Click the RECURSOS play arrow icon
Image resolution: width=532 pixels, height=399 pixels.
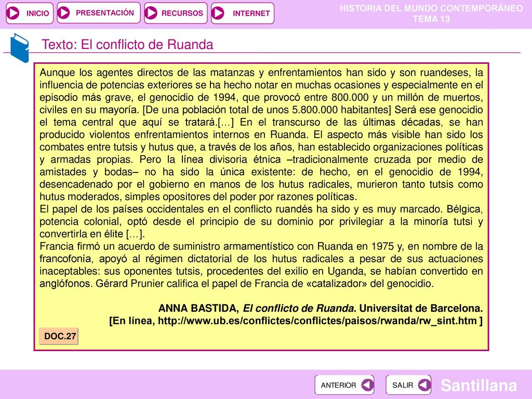click(x=151, y=13)
